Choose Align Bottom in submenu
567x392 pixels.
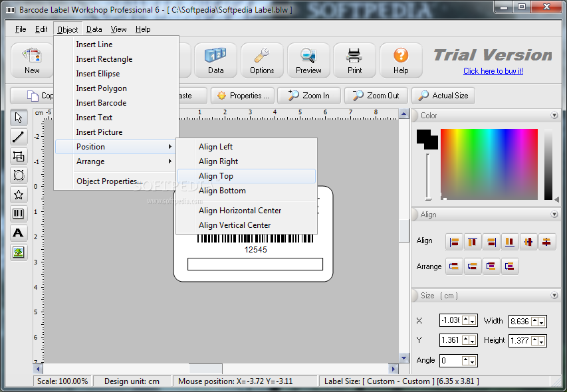(x=247, y=191)
